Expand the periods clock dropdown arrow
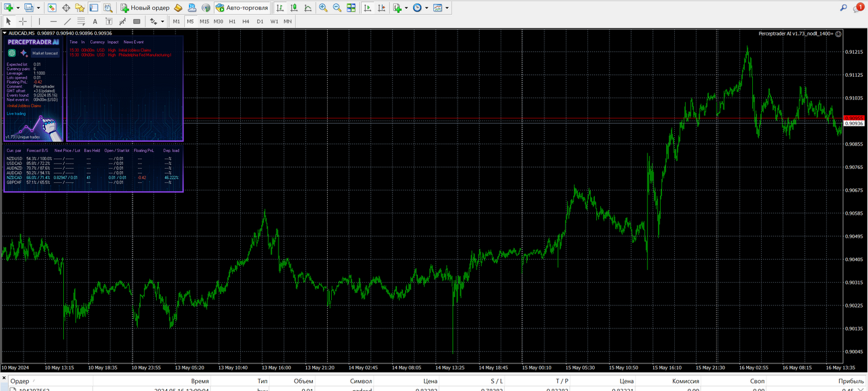868x391 pixels. [x=427, y=8]
